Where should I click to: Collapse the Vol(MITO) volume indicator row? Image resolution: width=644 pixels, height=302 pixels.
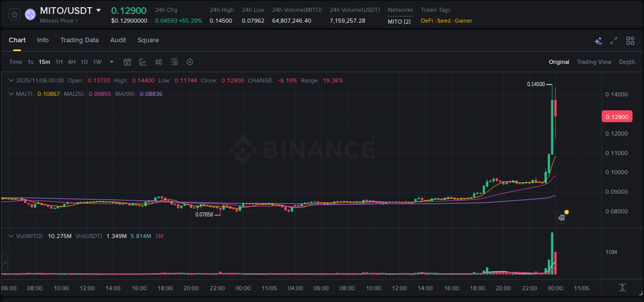[11, 236]
